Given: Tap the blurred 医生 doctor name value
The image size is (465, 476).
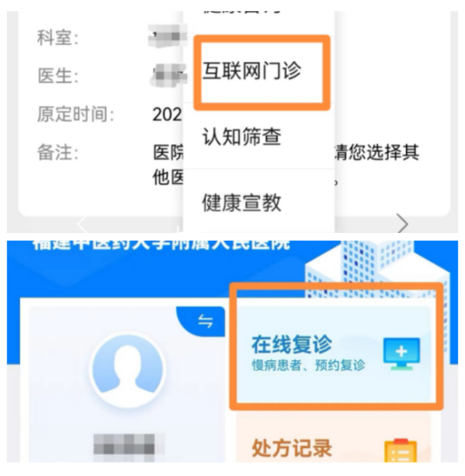Looking at the screenshot, I should [168, 74].
